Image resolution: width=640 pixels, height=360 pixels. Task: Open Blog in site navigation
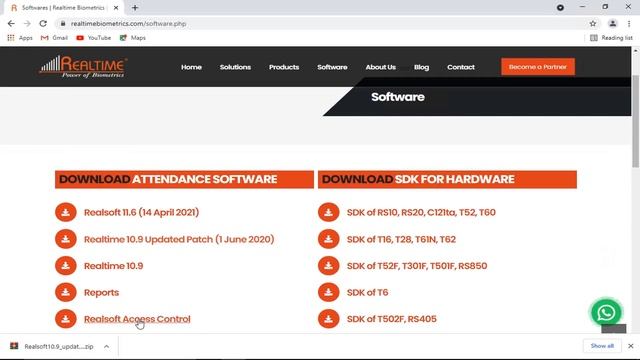tap(421, 67)
